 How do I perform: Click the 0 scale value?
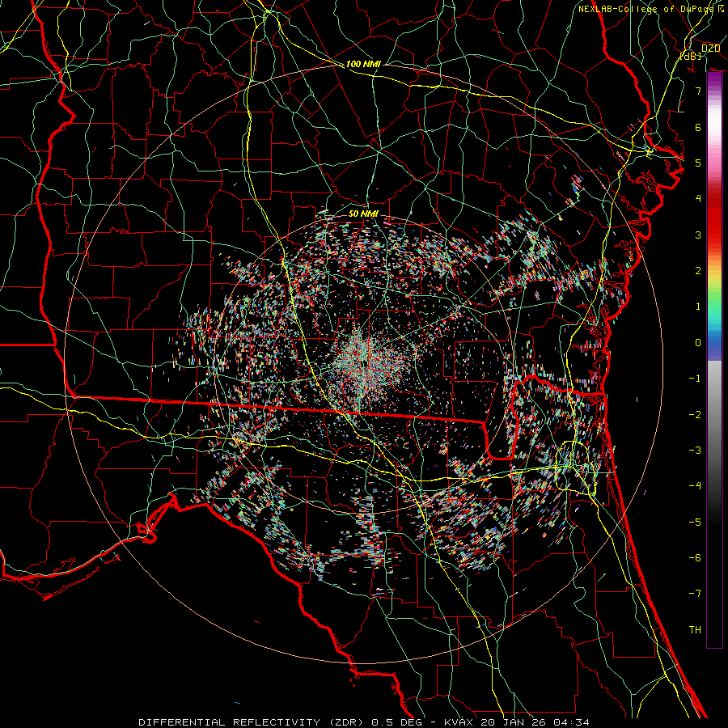698,342
